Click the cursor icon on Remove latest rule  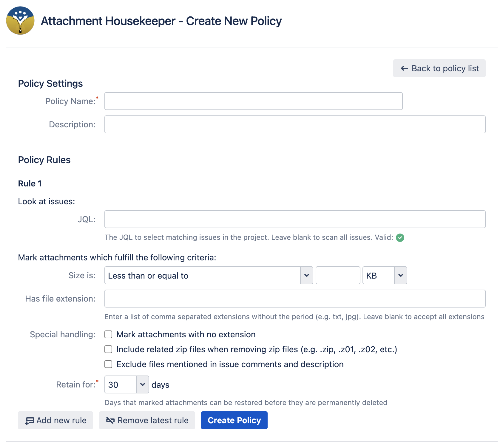110,420
